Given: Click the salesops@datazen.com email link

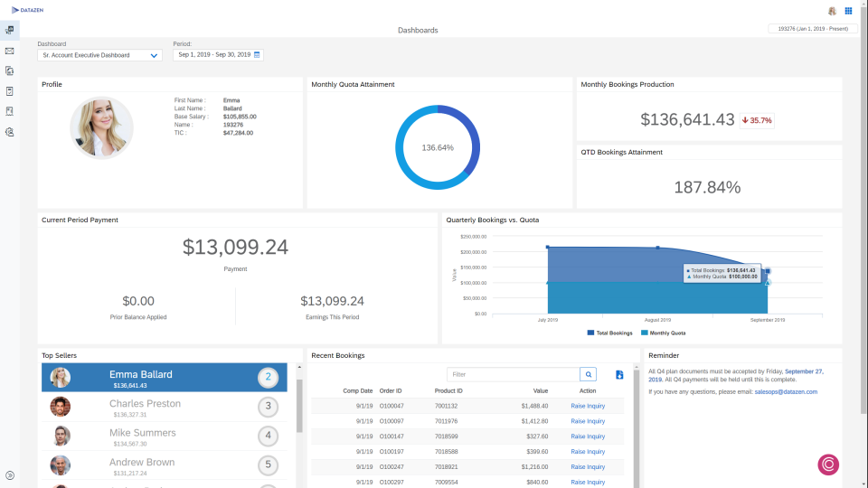Looking at the screenshot, I should 786,391.
